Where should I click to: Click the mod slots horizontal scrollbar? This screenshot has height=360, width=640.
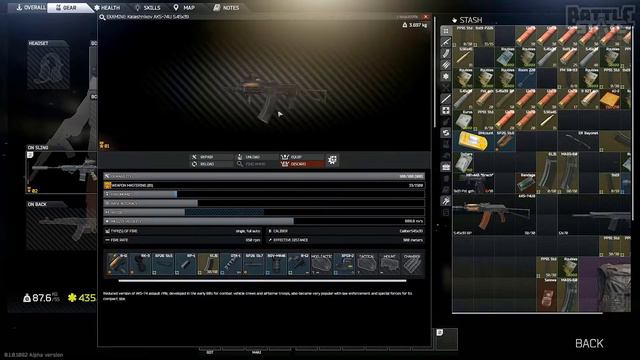pyautogui.click(x=262, y=281)
